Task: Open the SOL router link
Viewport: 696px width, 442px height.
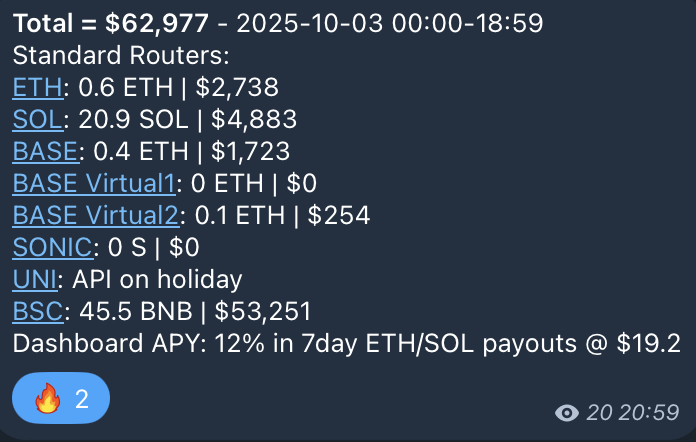Action: pyautogui.click(x=38, y=120)
